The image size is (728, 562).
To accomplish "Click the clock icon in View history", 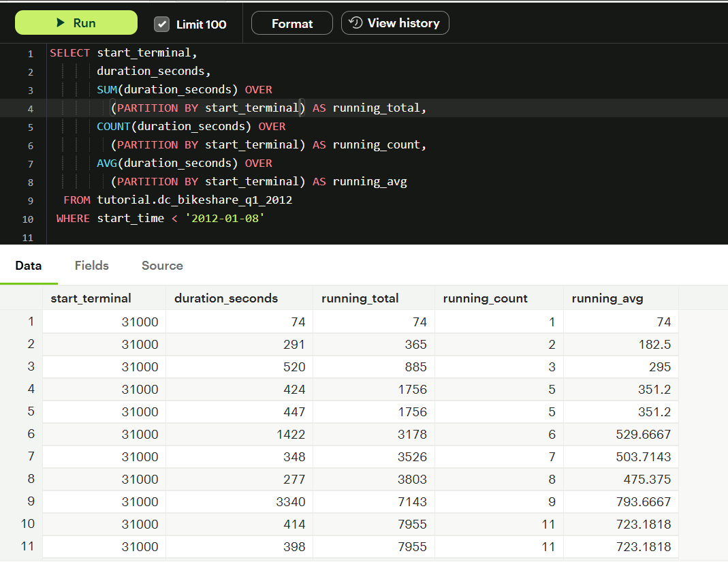I will (x=355, y=22).
